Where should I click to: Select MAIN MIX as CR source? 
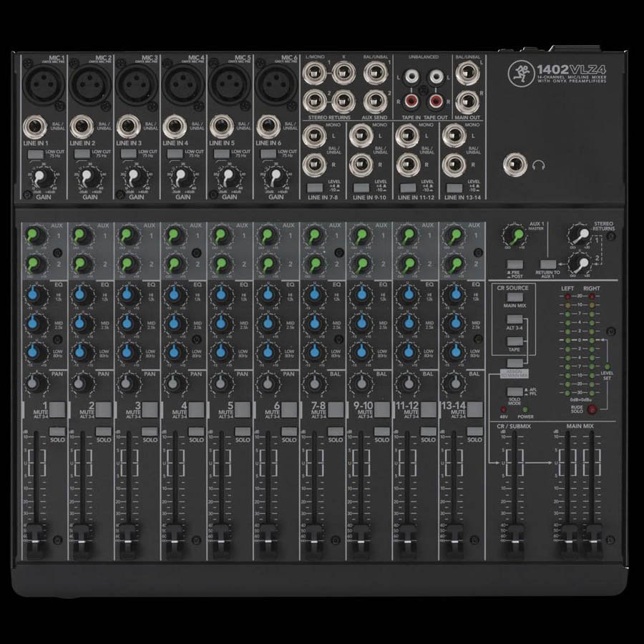[512, 297]
